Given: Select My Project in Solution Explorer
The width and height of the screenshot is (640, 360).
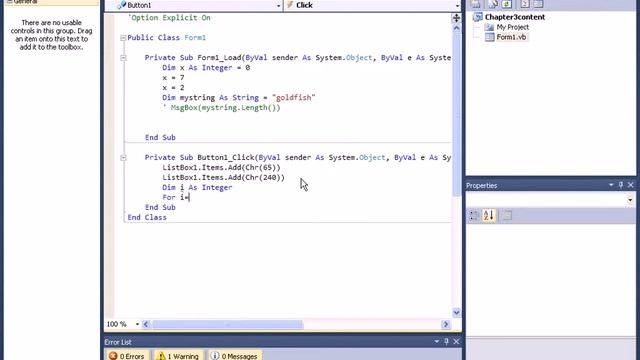Looking at the screenshot, I should tap(512, 27).
